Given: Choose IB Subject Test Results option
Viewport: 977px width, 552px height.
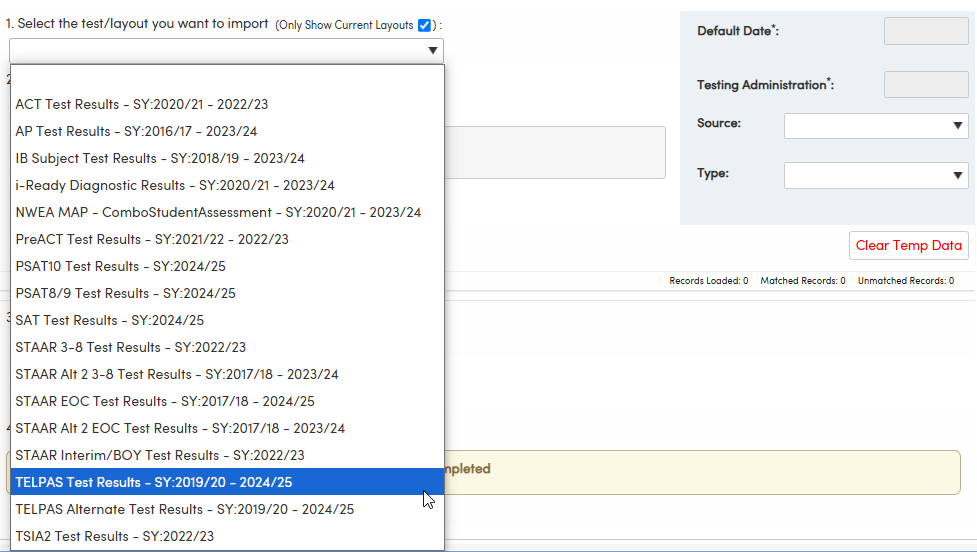Looking at the screenshot, I should 227,158.
